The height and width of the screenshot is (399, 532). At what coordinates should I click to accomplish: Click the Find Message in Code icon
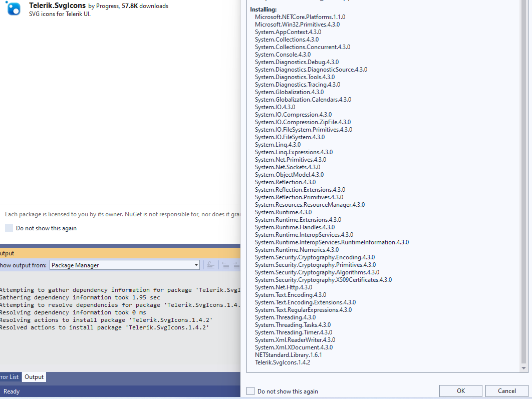pyautogui.click(x=211, y=265)
